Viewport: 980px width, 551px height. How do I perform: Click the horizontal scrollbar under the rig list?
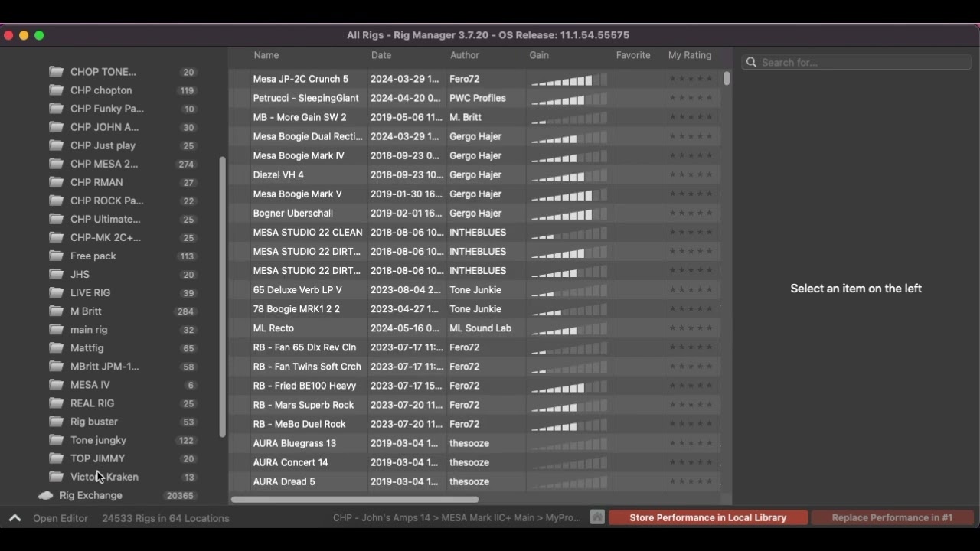click(x=354, y=500)
